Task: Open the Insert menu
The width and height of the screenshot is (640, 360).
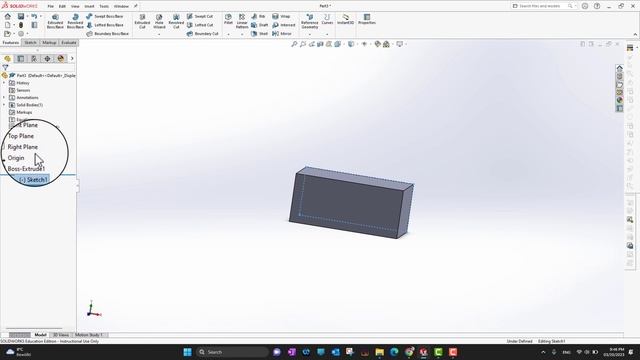Action: click(89, 6)
